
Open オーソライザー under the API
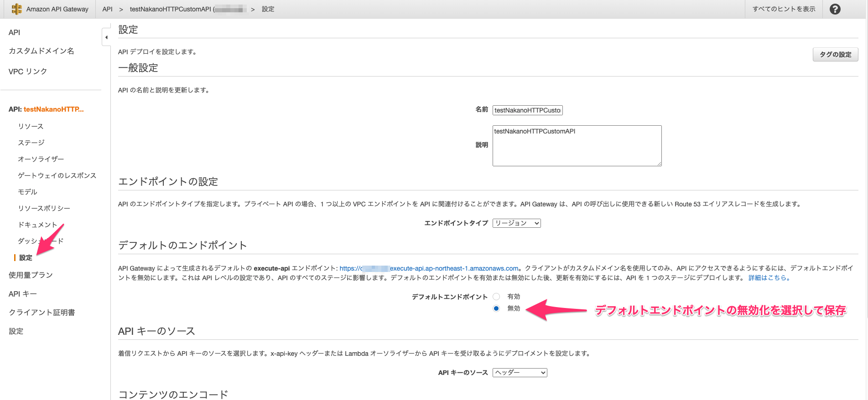tap(41, 159)
